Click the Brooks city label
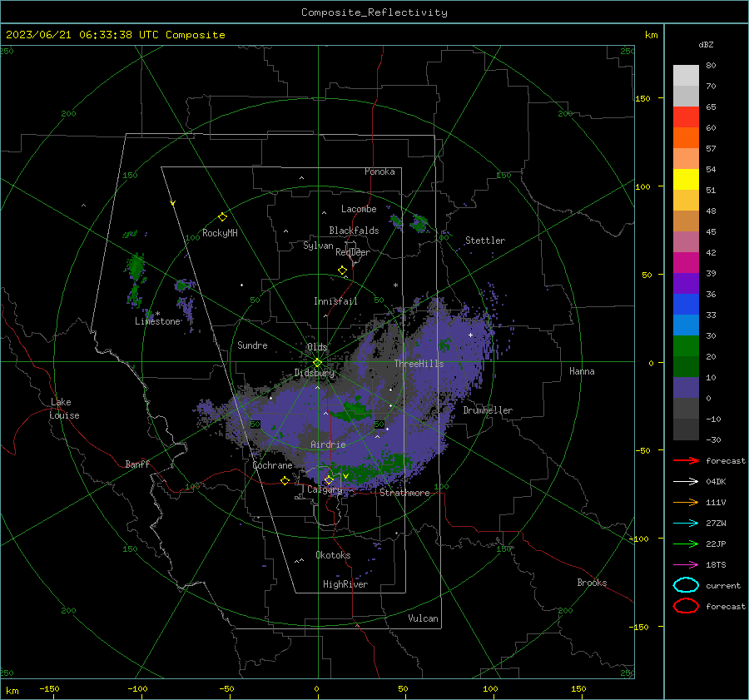 (x=592, y=583)
